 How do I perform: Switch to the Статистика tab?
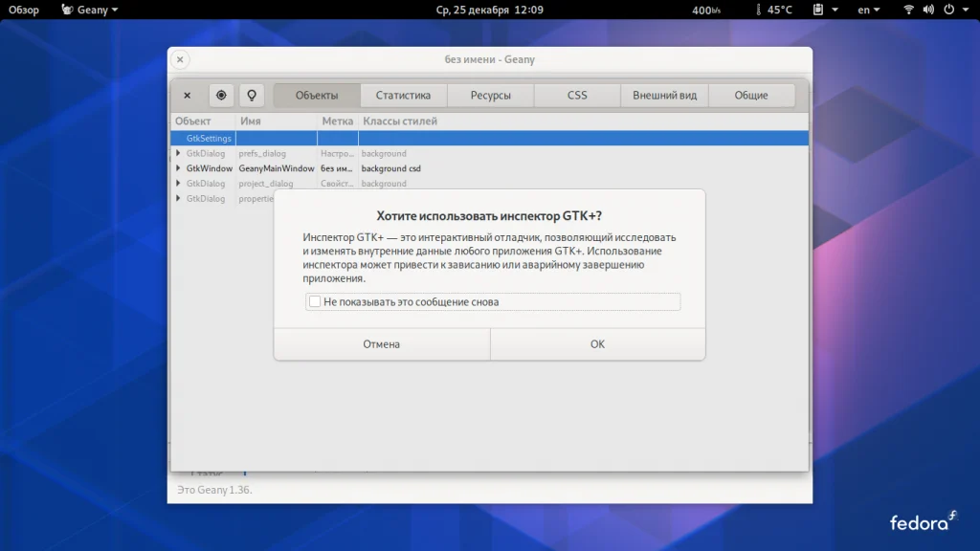tap(403, 96)
